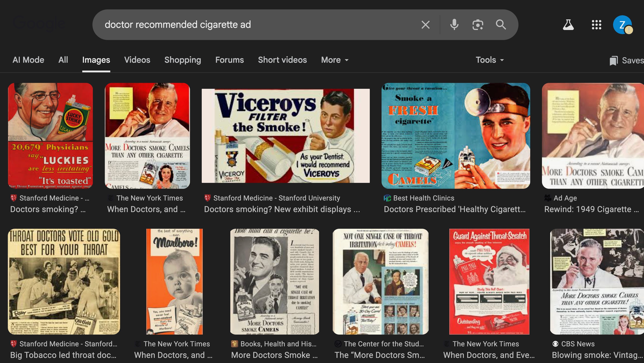Image resolution: width=644 pixels, height=363 pixels.
Task: Switch to AI Mode tab
Action: click(x=28, y=60)
